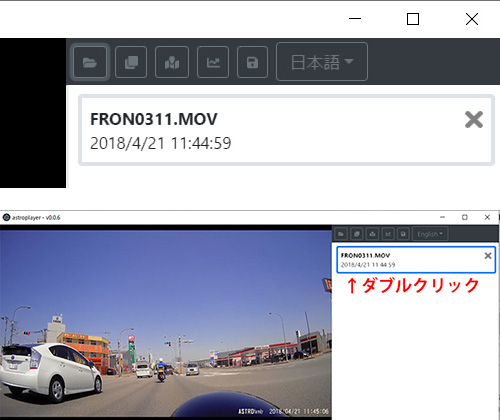
Task: Click small save icon in astroplayer toolbar
Action: 403,234
